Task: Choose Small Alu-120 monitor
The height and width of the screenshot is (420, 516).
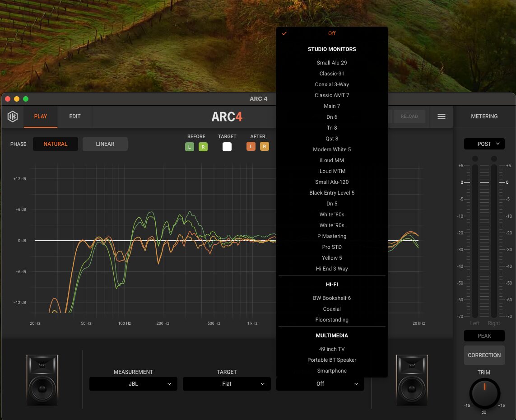Action: pyautogui.click(x=332, y=182)
